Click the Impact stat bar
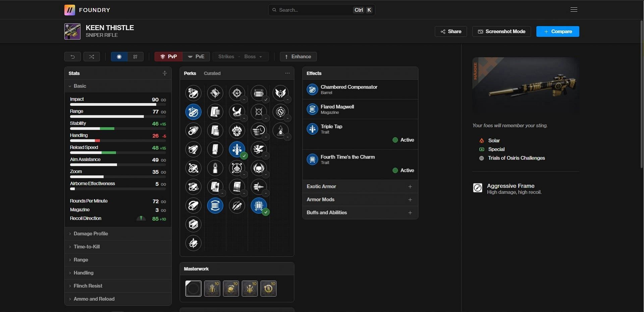Screen dimensions: 644x312 pos(118,105)
